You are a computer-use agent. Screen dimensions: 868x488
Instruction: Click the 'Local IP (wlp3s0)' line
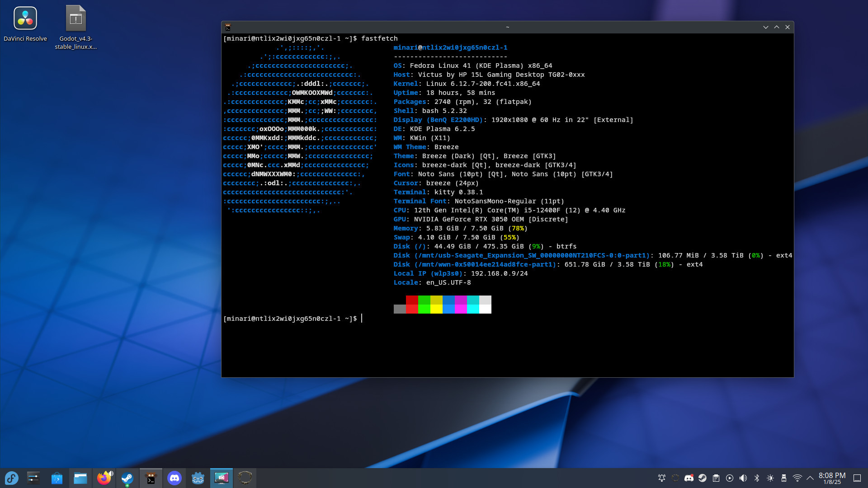coord(461,273)
